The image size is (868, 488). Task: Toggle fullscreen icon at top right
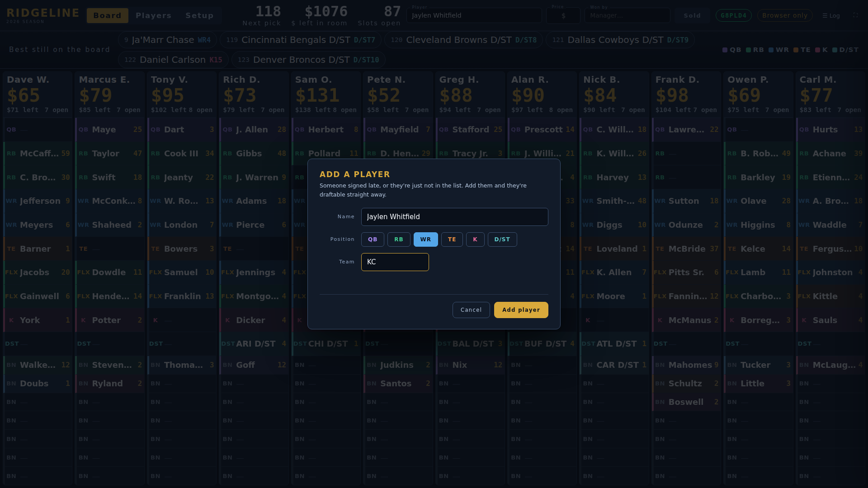click(x=855, y=15)
